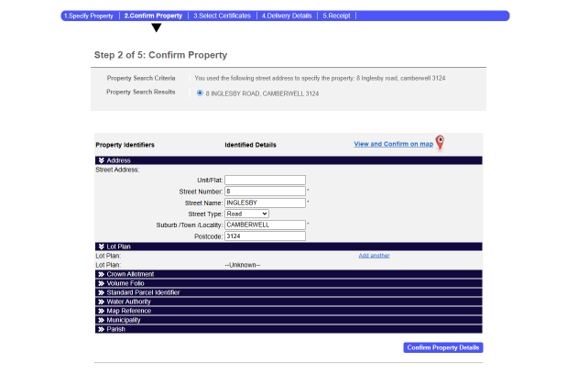The height and width of the screenshot is (373, 567).
Task: Click the Step 2 of 5 heading
Action: (x=161, y=55)
